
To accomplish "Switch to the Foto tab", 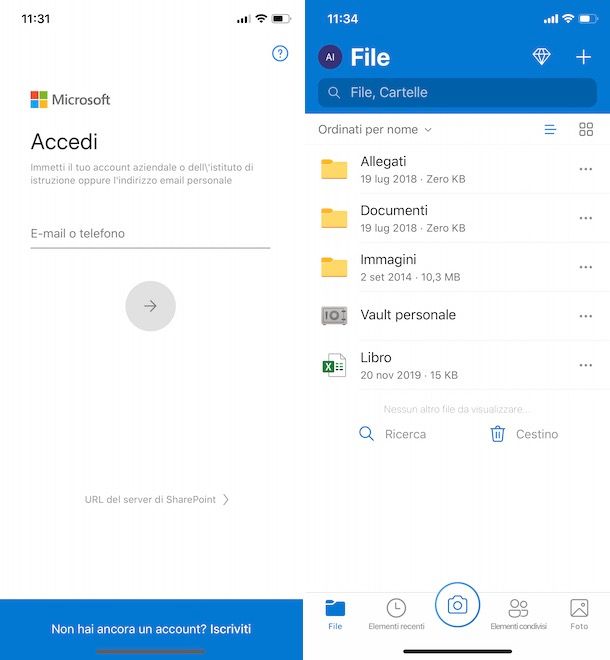I will [579, 615].
